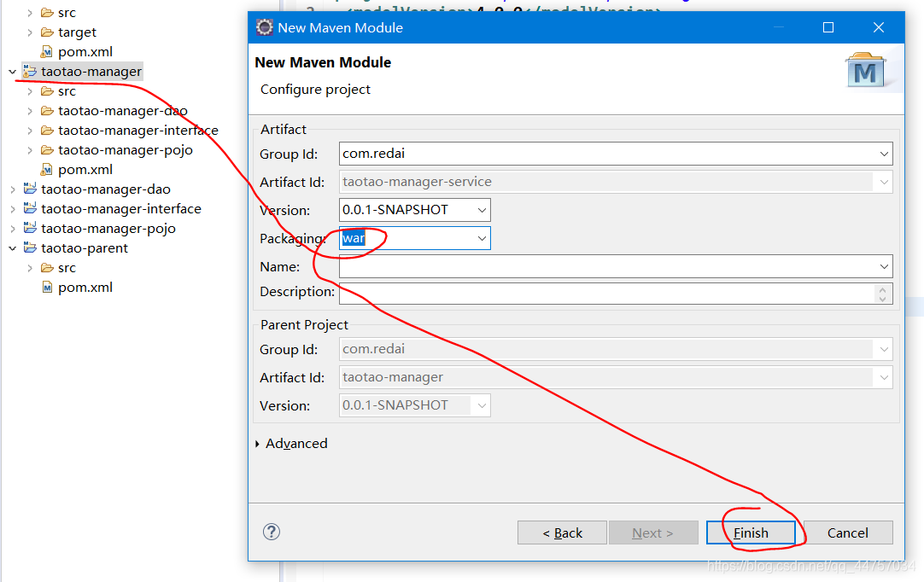
Task: Select the taotao-manager-interface project label
Action: [x=121, y=208]
